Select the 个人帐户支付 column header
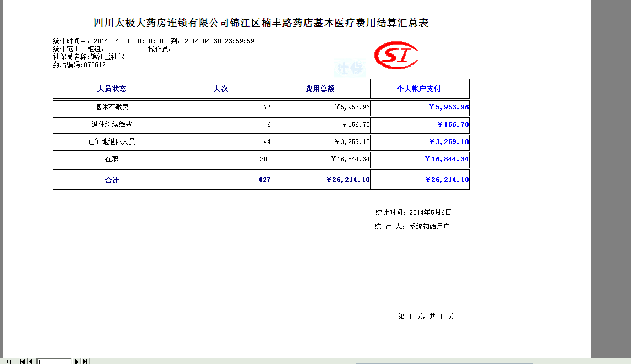 pos(419,89)
